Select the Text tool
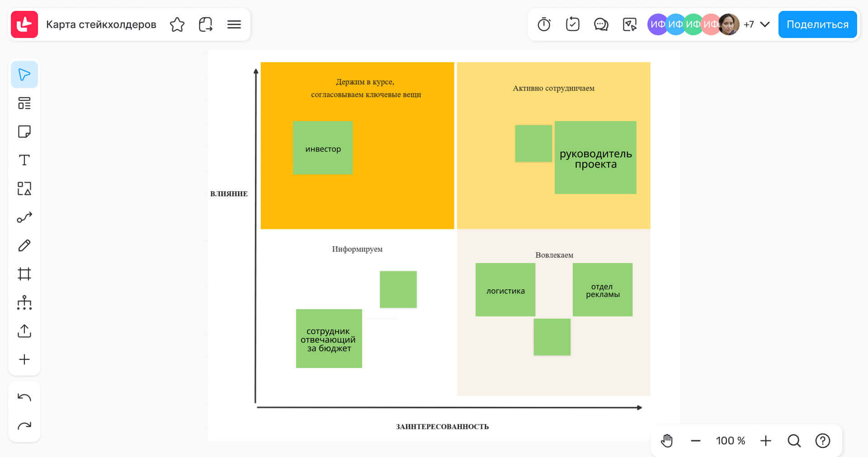 coord(24,160)
